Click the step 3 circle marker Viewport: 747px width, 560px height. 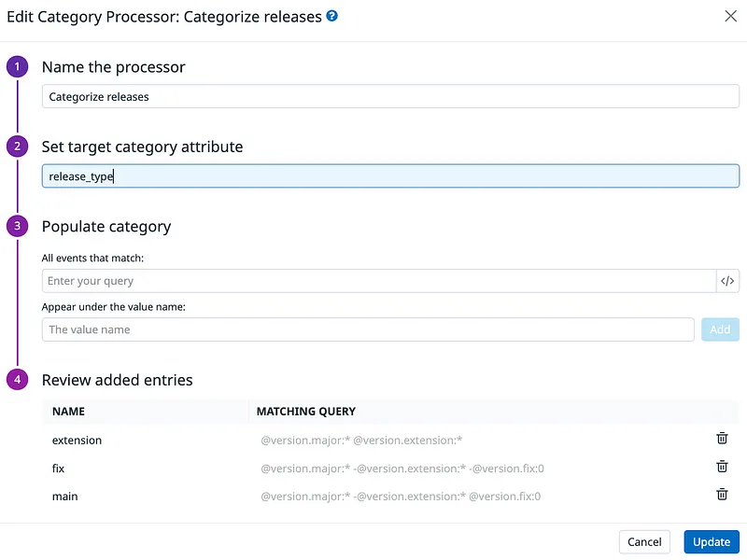[18, 226]
